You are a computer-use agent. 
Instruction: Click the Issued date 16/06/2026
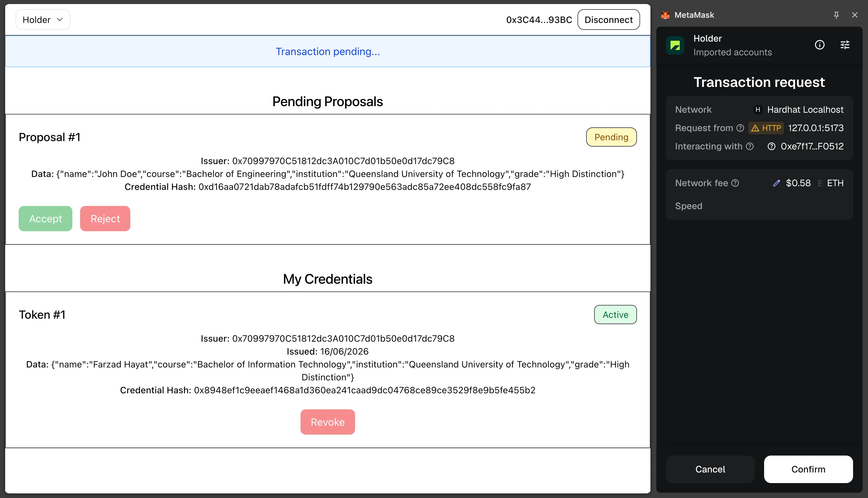click(344, 351)
